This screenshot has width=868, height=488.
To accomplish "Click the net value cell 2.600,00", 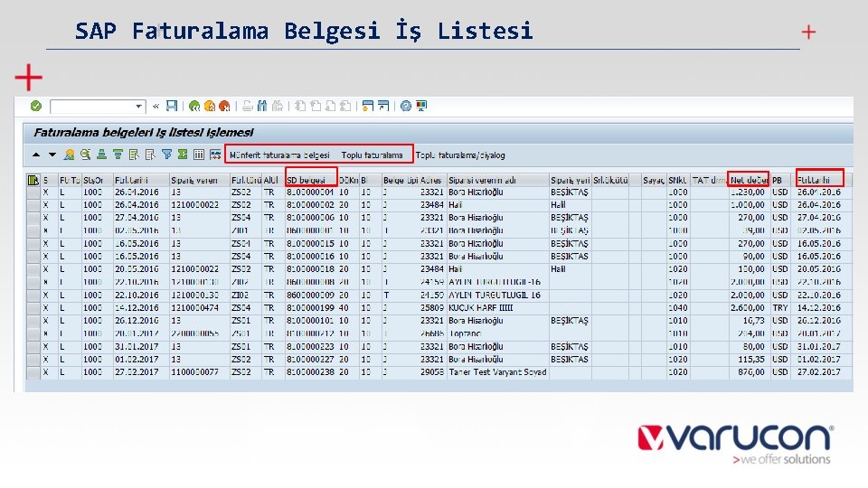I will pos(748,307).
